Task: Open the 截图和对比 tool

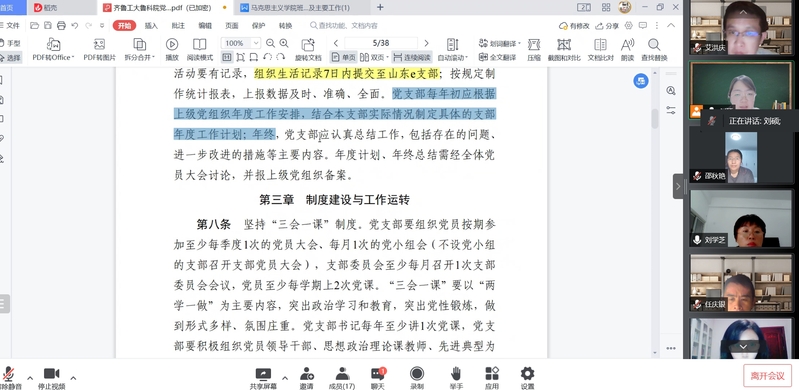Action: (x=564, y=49)
